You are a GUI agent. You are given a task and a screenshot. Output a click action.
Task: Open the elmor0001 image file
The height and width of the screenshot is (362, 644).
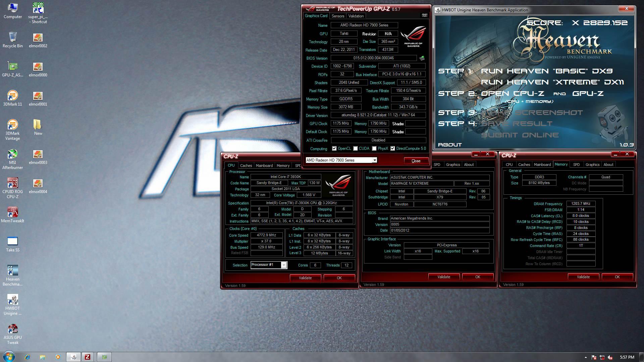click(38, 99)
